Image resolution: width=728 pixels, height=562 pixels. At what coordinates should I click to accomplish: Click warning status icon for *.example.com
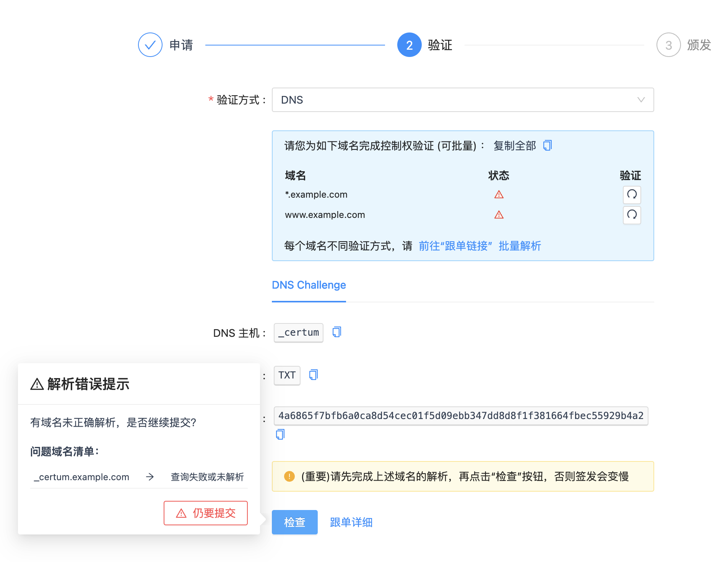point(499,195)
